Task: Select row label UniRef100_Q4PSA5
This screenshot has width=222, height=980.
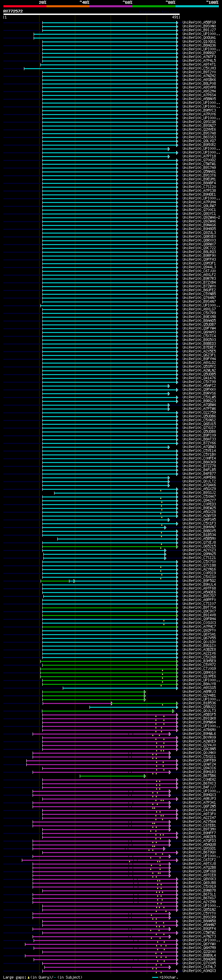Action: (199, 519)
